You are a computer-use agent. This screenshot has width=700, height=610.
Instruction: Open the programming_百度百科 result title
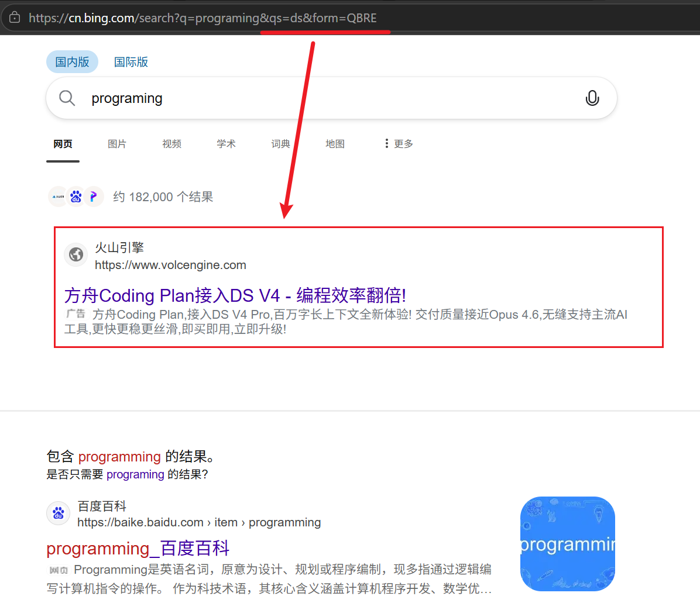[138, 548]
